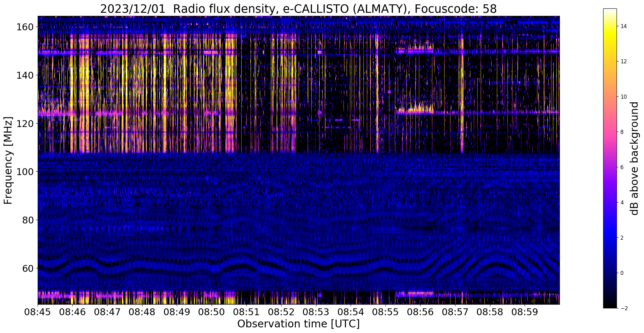The image size is (644, 333).
Task: Click the 08:45 time tick label
Action: 38,312
